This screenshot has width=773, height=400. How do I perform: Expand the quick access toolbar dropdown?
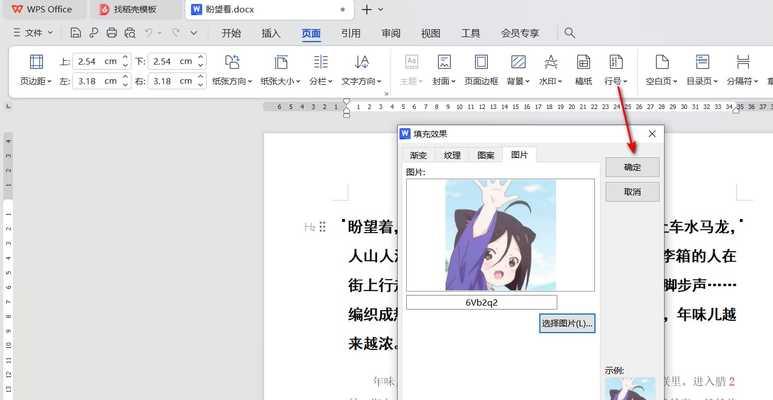[194, 33]
